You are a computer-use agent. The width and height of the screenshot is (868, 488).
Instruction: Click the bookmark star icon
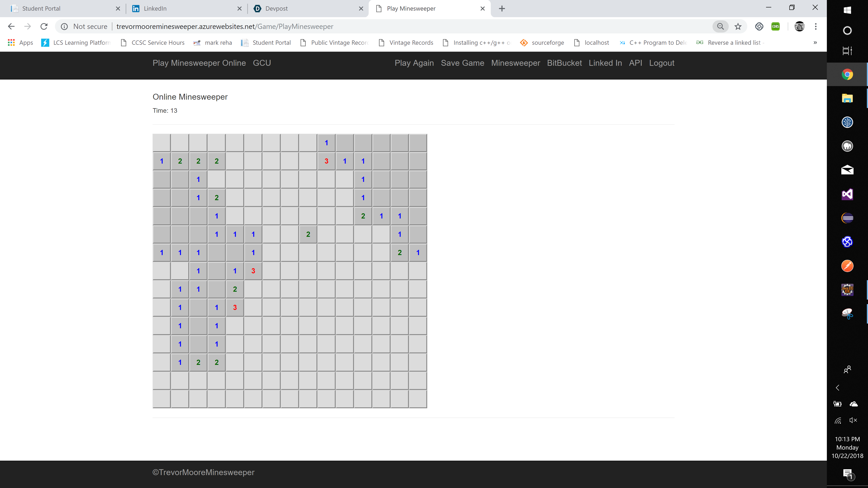tap(738, 26)
